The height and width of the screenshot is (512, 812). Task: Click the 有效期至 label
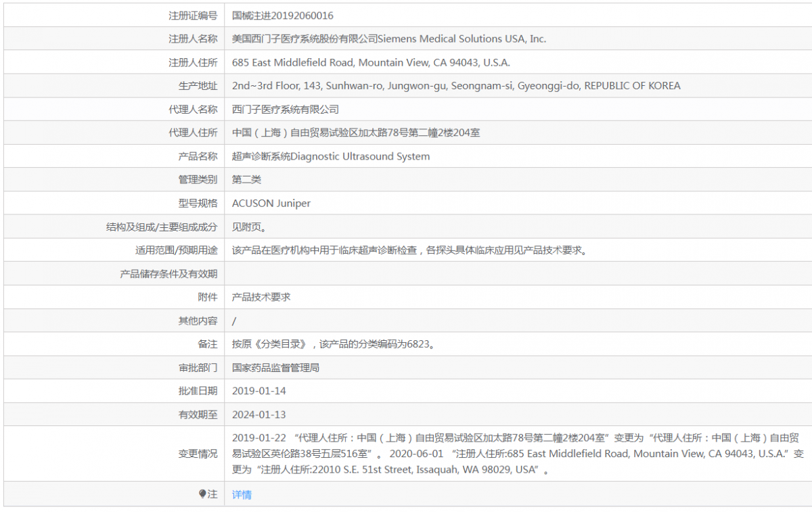[x=198, y=415]
